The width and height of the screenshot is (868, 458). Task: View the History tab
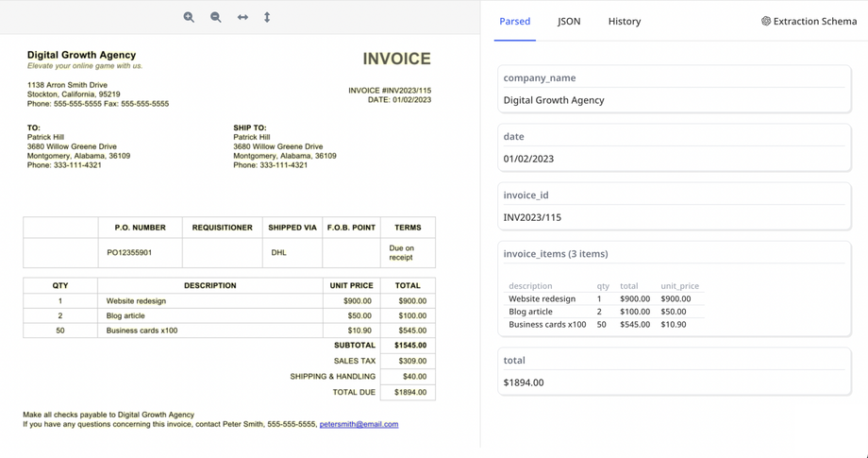(x=624, y=21)
